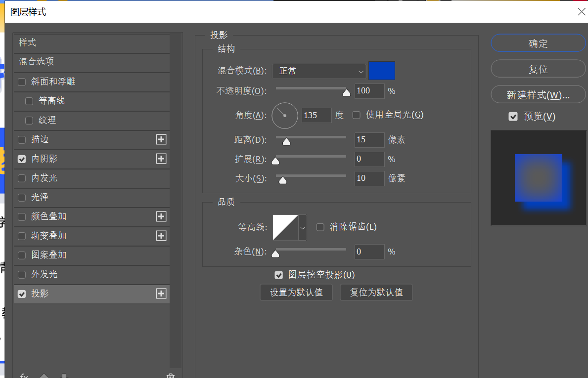
Task: Click the 混合模式(B): label
Action: 242,71
